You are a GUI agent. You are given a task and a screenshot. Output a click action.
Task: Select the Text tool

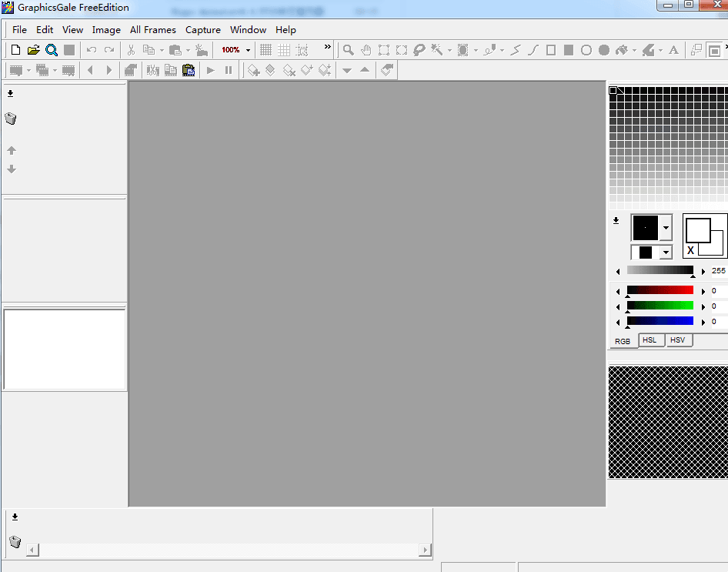click(673, 50)
